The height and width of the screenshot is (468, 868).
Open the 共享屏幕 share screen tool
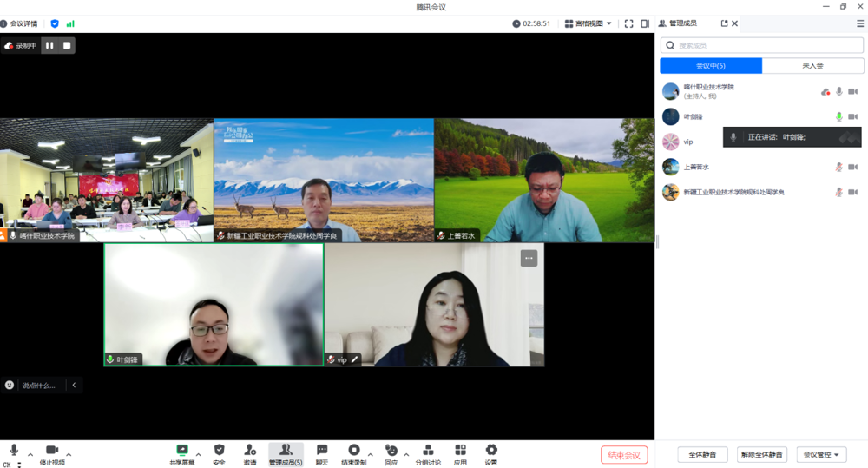pyautogui.click(x=182, y=453)
